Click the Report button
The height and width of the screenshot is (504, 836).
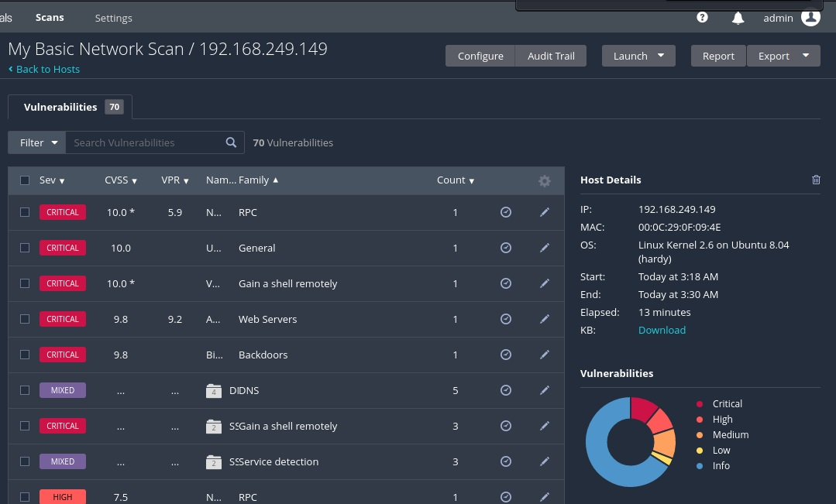pos(718,56)
